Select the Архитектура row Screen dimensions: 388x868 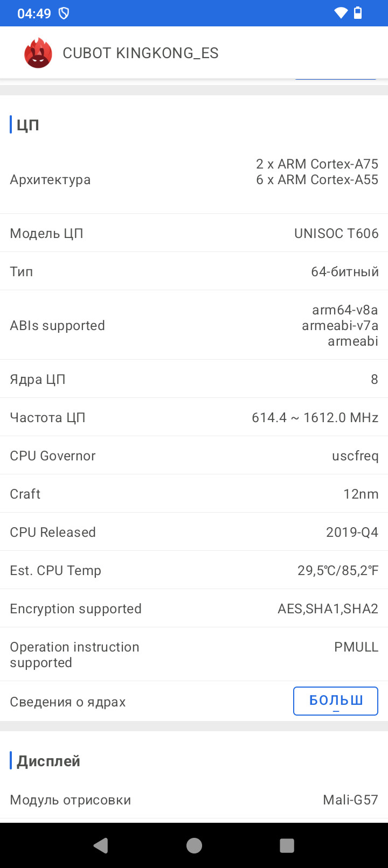point(194,179)
